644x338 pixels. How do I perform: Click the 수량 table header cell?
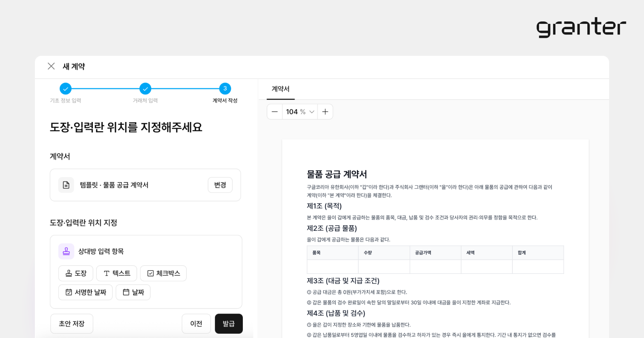pos(384,253)
